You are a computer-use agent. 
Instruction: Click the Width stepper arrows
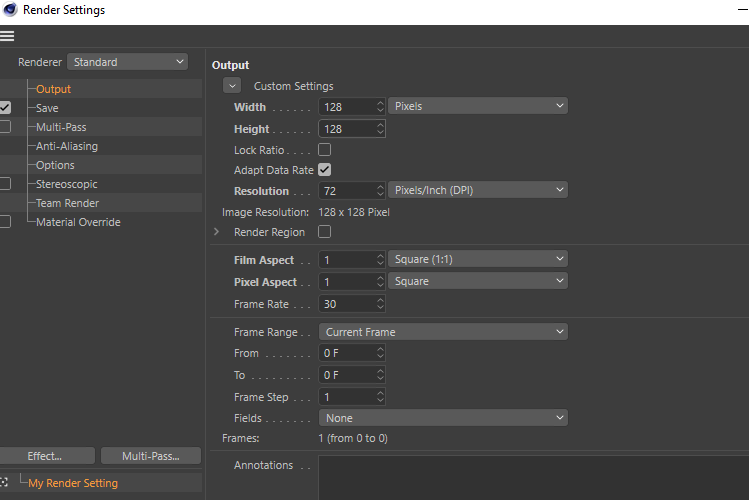point(380,106)
